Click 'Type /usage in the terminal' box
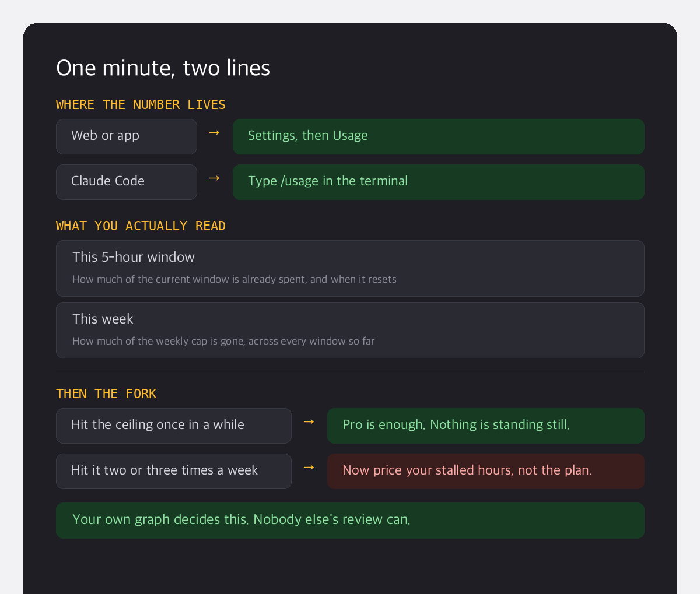The width and height of the screenshot is (700, 594). point(439,182)
